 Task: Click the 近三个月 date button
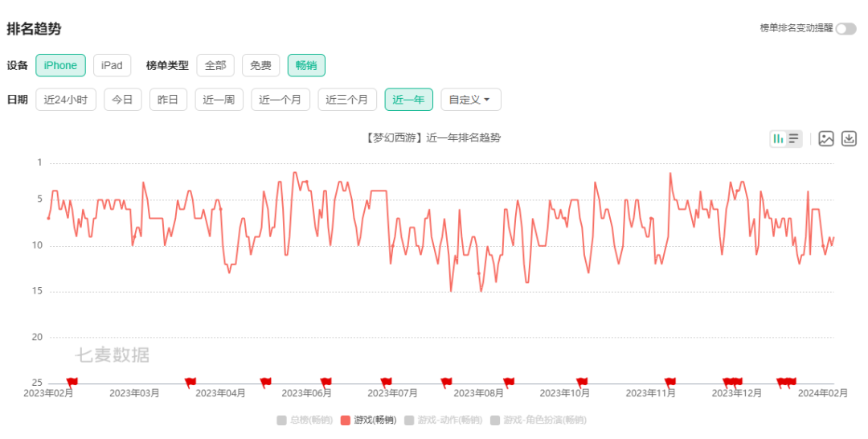click(347, 100)
